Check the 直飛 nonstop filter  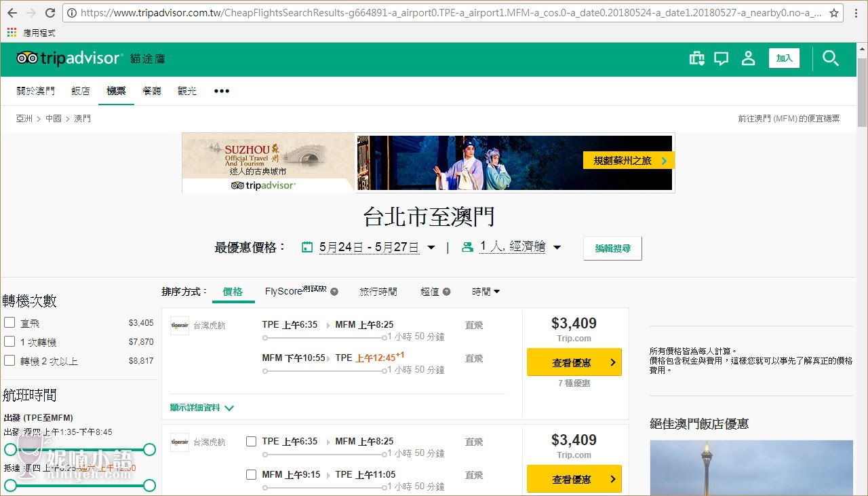coord(9,322)
